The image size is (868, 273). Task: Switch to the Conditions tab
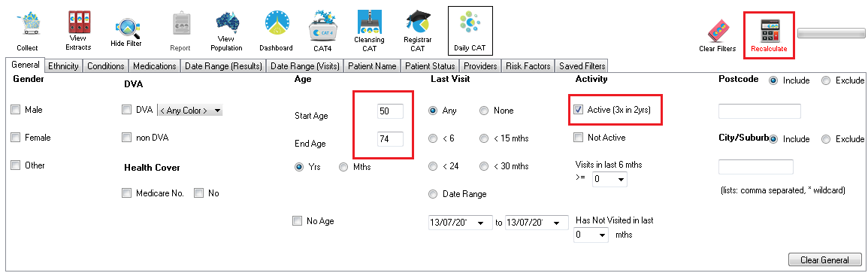coord(106,66)
